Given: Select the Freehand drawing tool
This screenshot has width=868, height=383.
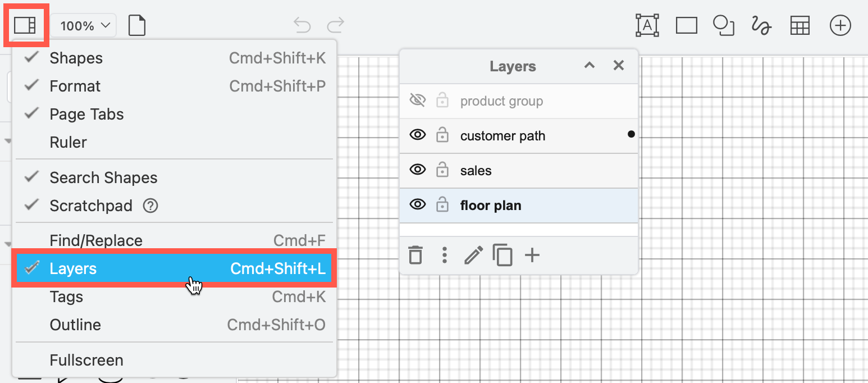Looking at the screenshot, I should [761, 25].
